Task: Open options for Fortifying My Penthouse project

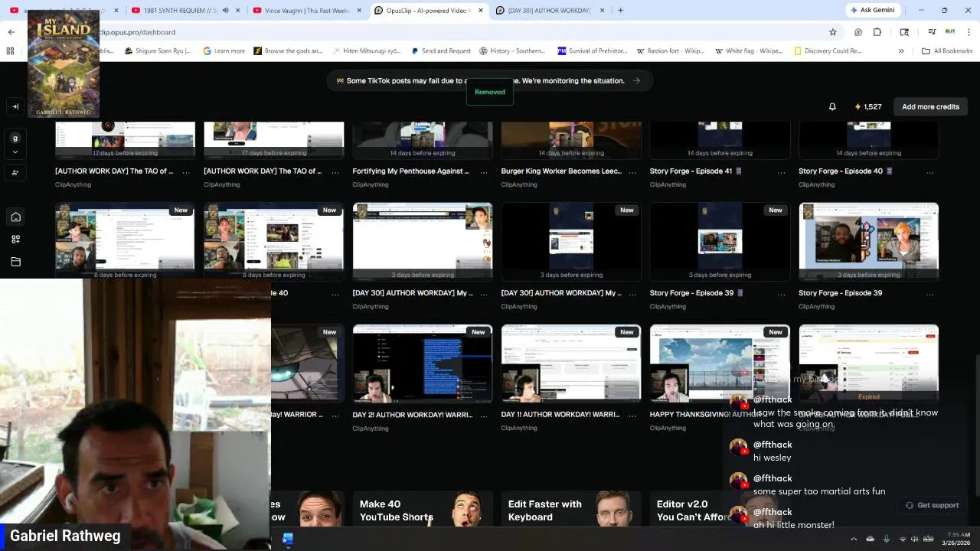Action: click(483, 171)
